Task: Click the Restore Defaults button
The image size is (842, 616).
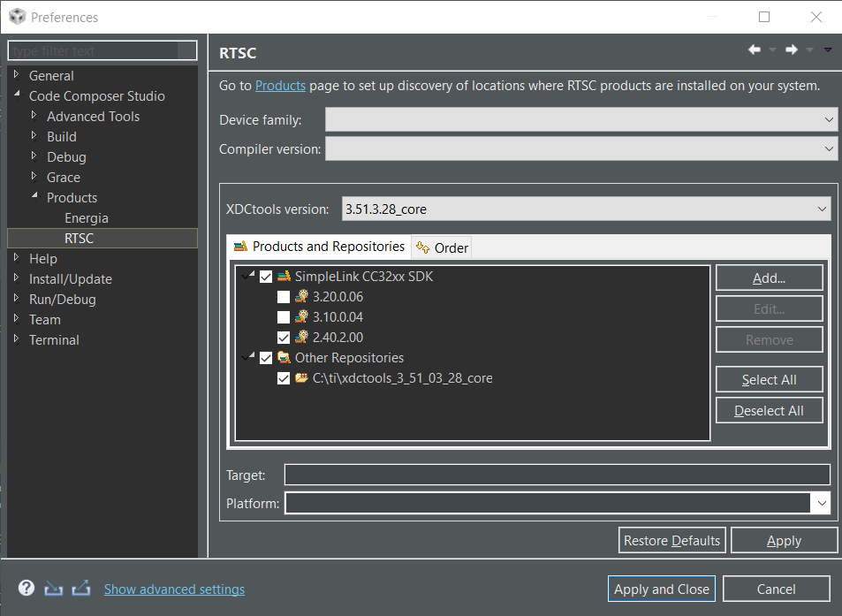Action: pyautogui.click(x=671, y=540)
